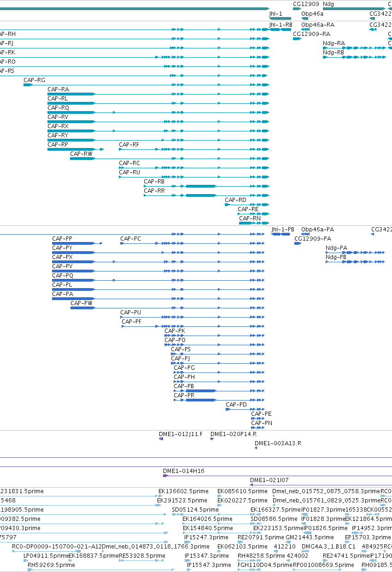Select BAC clone DME1-014H16

coord(184,471)
